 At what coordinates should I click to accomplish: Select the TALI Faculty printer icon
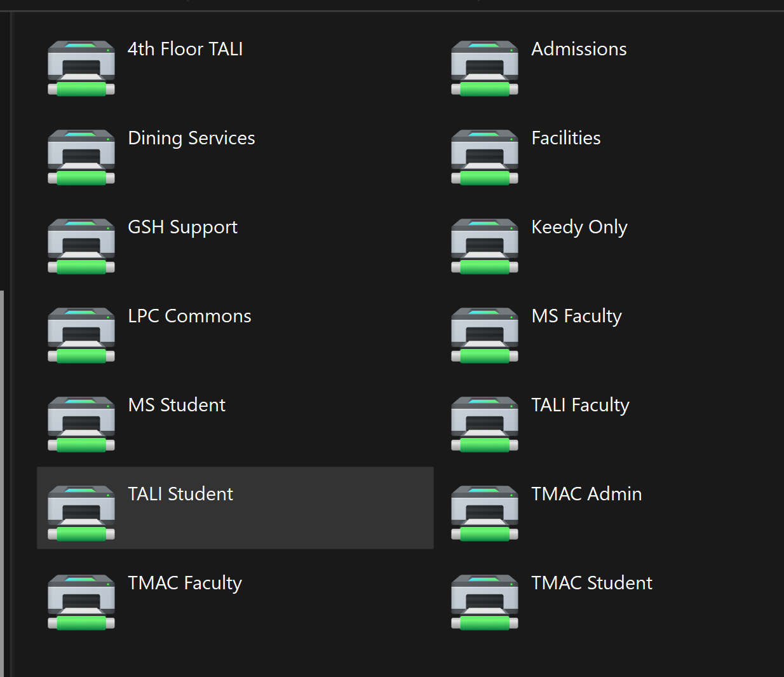coord(485,424)
